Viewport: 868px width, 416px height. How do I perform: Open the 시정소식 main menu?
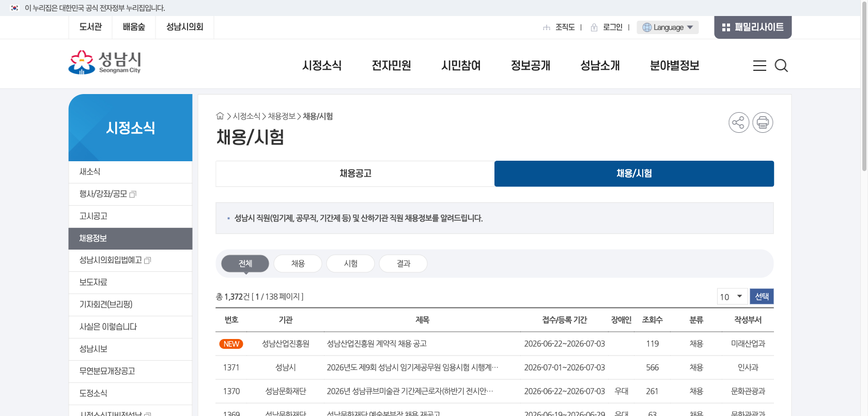322,66
